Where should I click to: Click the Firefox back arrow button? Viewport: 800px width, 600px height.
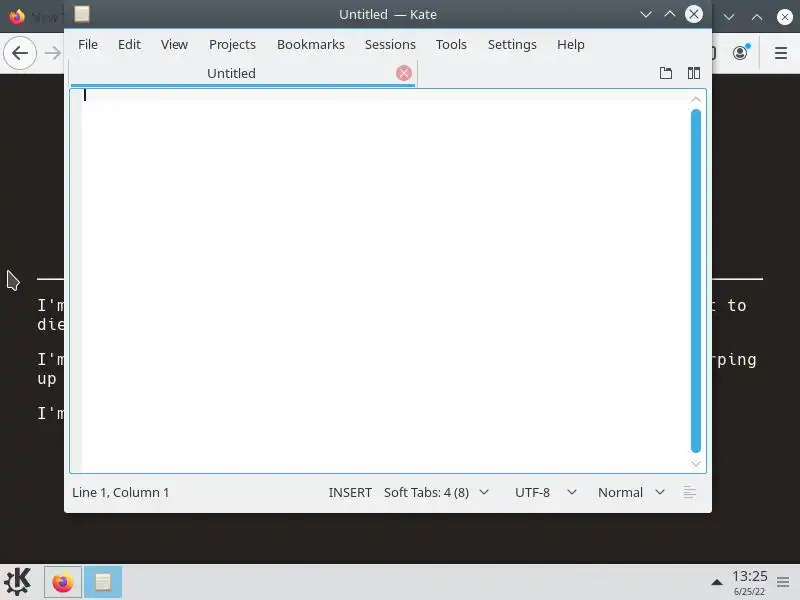[20, 53]
